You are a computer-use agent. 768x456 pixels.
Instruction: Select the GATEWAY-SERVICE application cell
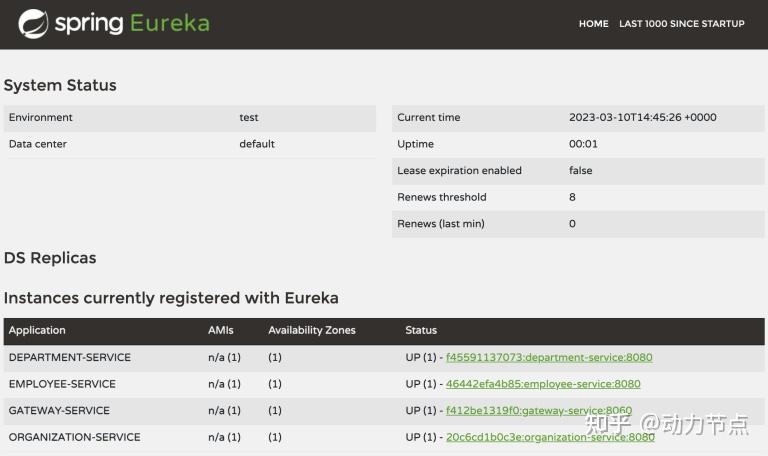click(x=59, y=410)
